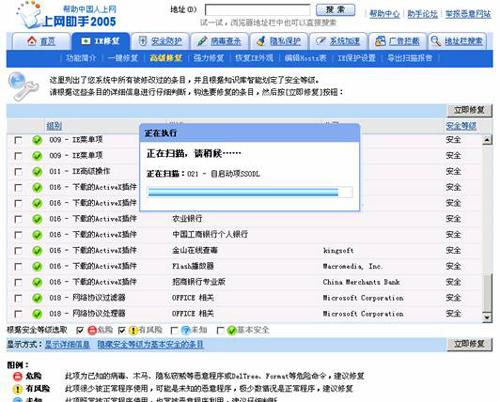The height and width of the screenshot is (402, 500).
Task: Enable the 基本安全 security level filter
Action: [220, 330]
